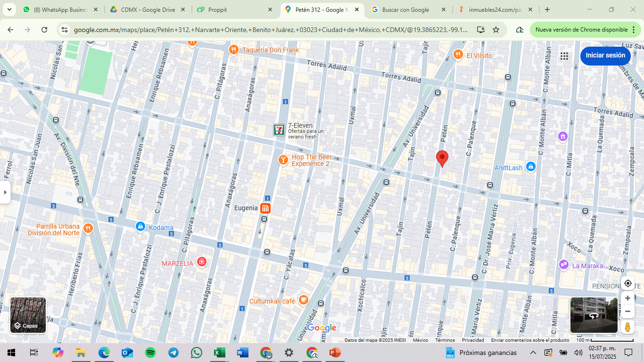
Task: Open the Street View thumbnail
Action: pos(594,315)
